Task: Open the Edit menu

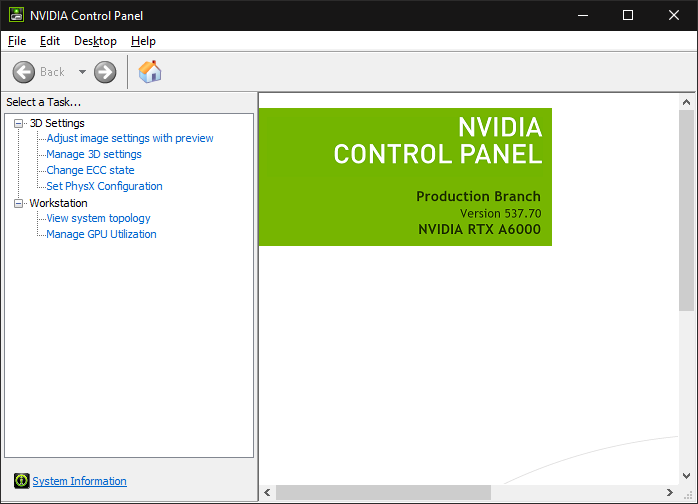Action: 50,41
